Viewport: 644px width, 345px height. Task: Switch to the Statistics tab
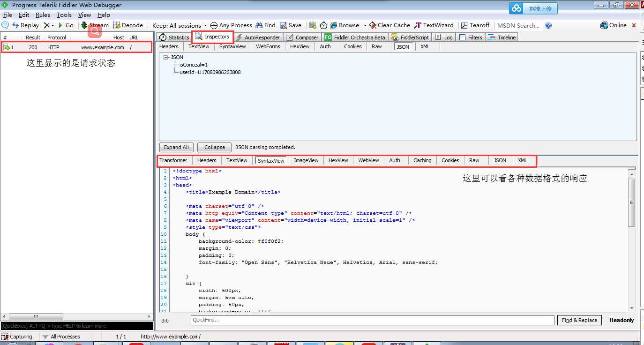click(x=174, y=37)
